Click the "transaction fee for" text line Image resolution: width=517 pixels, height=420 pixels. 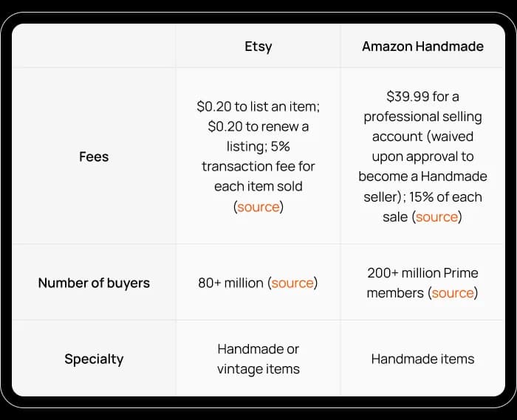[258, 167]
